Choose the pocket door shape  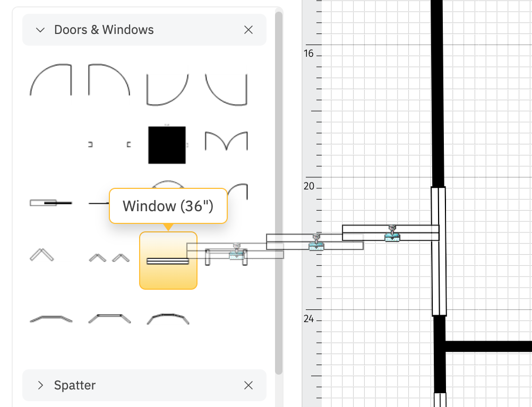click(51, 202)
